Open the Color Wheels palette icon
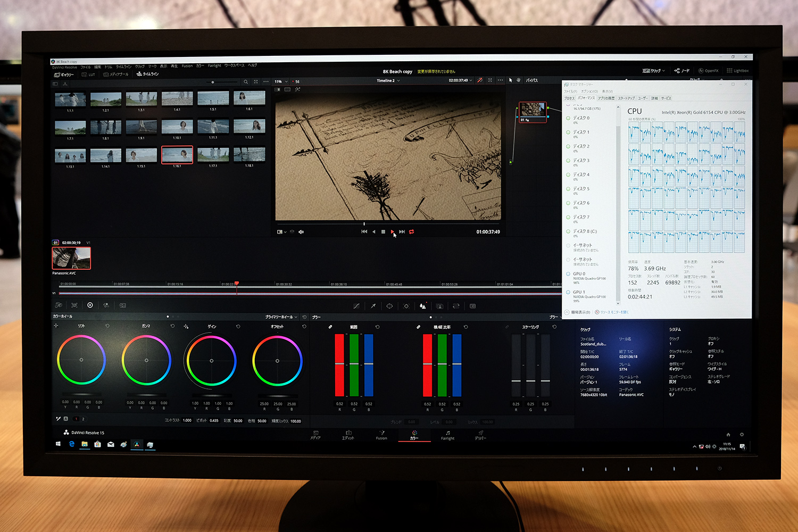Screen dimensions: 798x532 click(90, 305)
